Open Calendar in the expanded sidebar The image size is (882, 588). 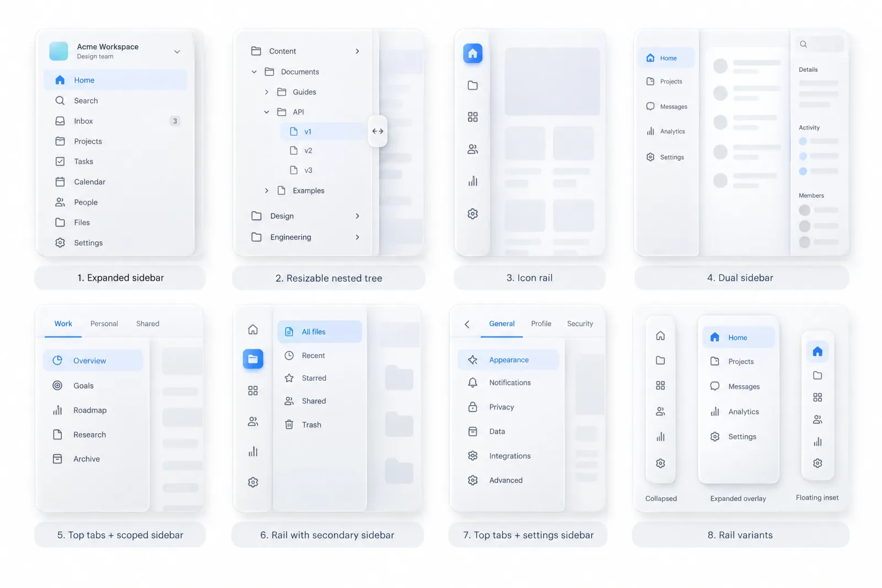tap(115, 182)
